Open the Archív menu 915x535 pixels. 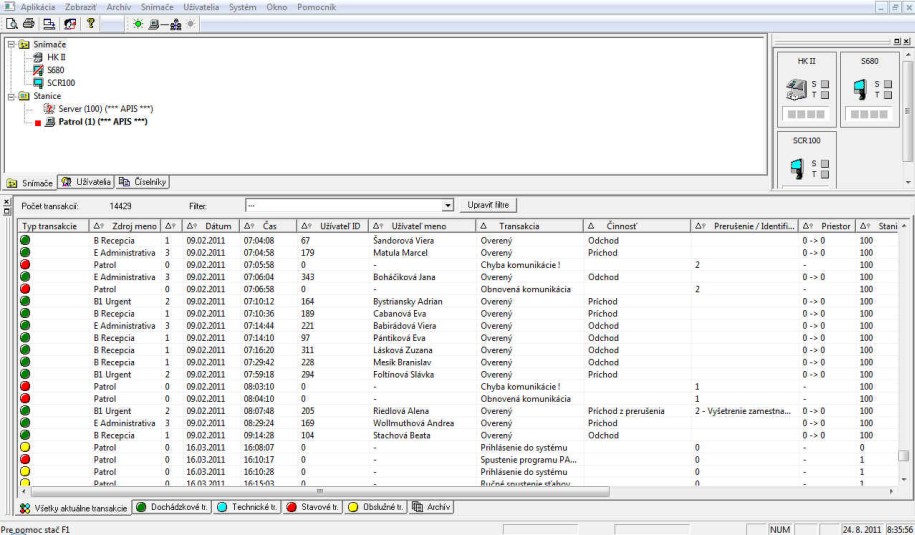coord(118,7)
